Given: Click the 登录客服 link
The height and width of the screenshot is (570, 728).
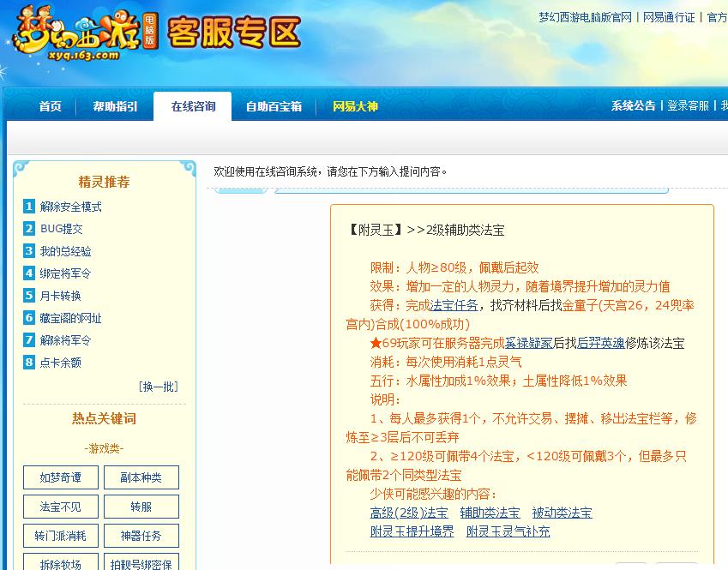Looking at the screenshot, I should [688, 105].
